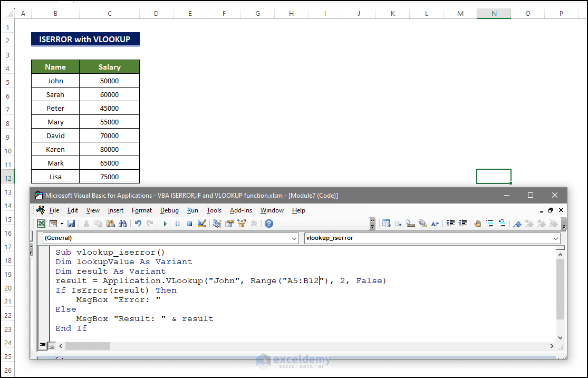The width and height of the screenshot is (588, 378).
Task: Click the Parameter Info icon
Action: click(422, 224)
